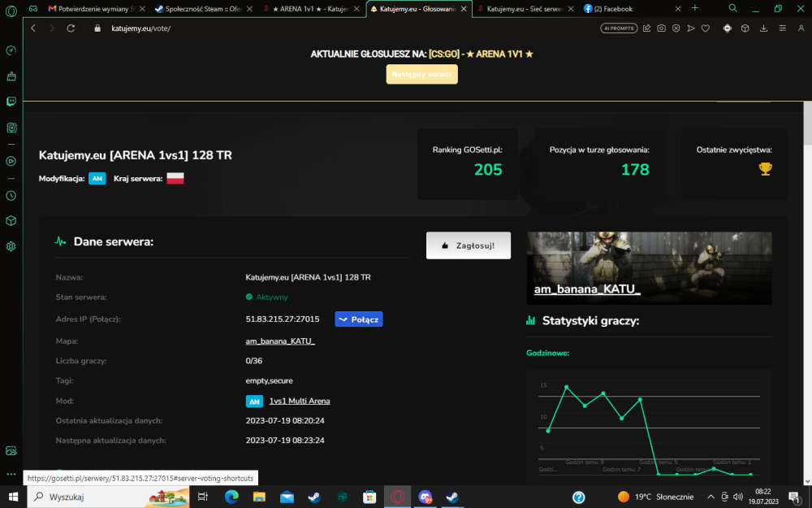Click the Zagłosuj! vote button
The height and width of the screenshot is (508, 812).
(469, 245)
